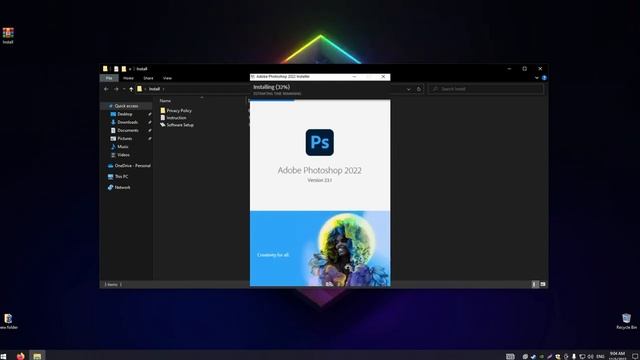The height and width of the screenshot is (360, 640).
Task: Open the File Explorer taskbar icon
Action: (37, 356)
